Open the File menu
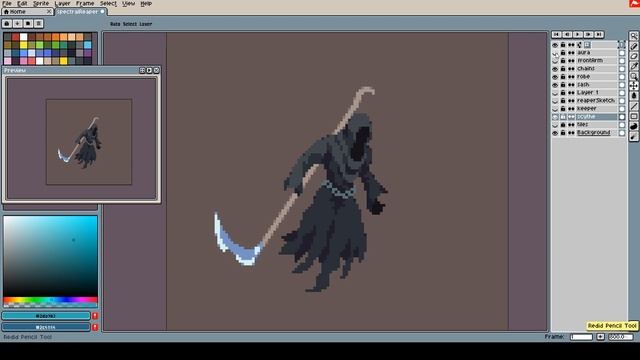 pos(7,4)
